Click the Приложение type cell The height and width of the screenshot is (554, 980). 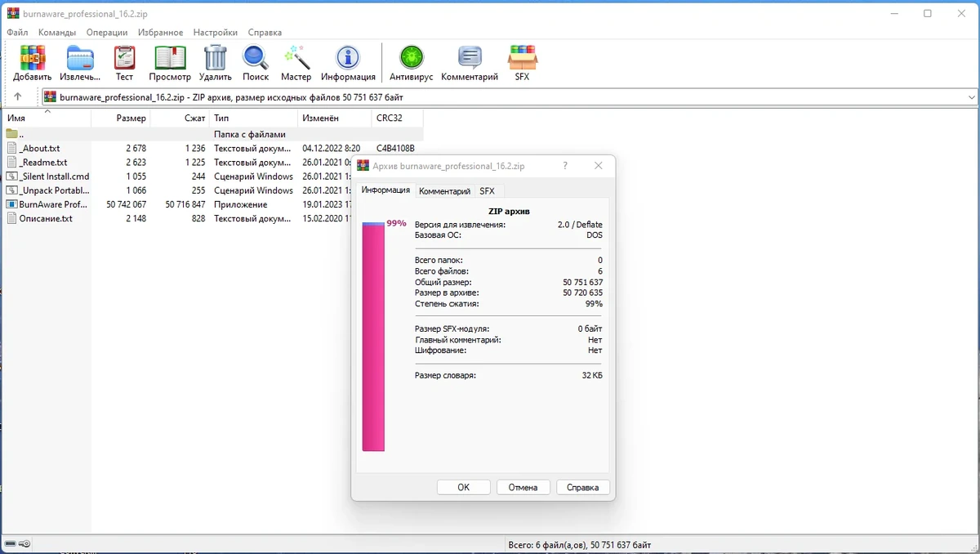(241, 204)
